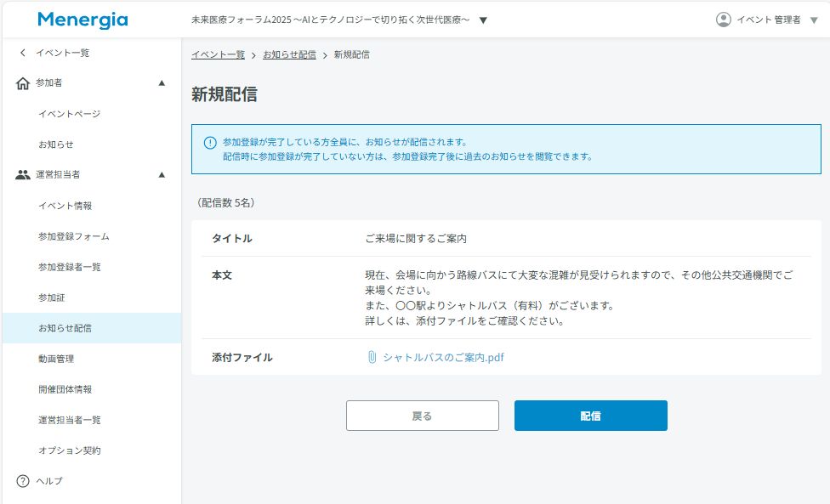Open 動画管理 menu item
830x504 pixels.
coord(55,359)
